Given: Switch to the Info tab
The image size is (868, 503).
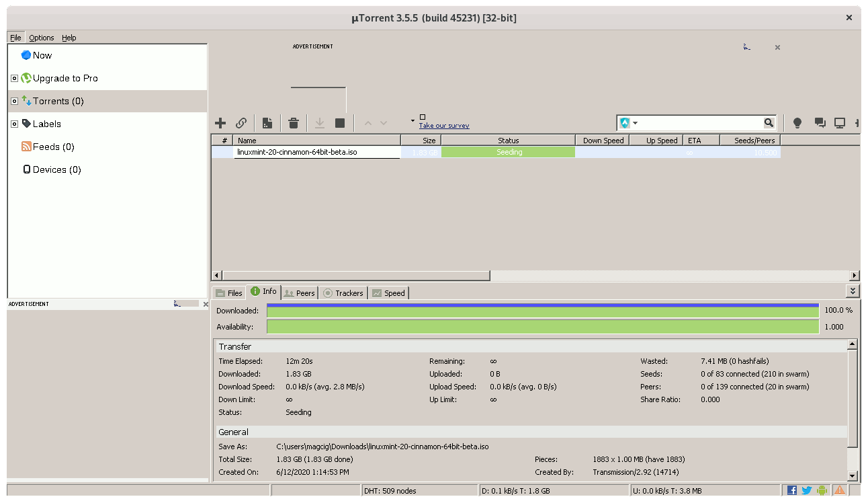Looking at the screenshot, I should (263, 291).
